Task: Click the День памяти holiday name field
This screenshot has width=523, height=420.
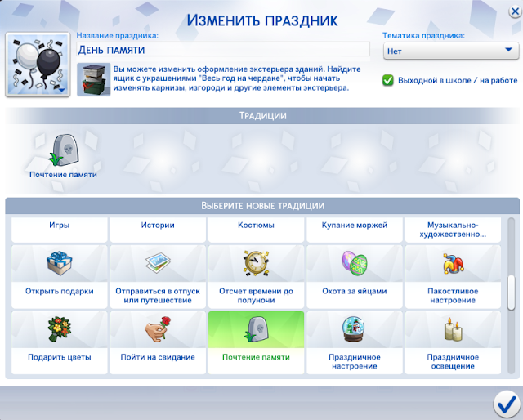Action: pyautogui.click(x=223, y=50)
